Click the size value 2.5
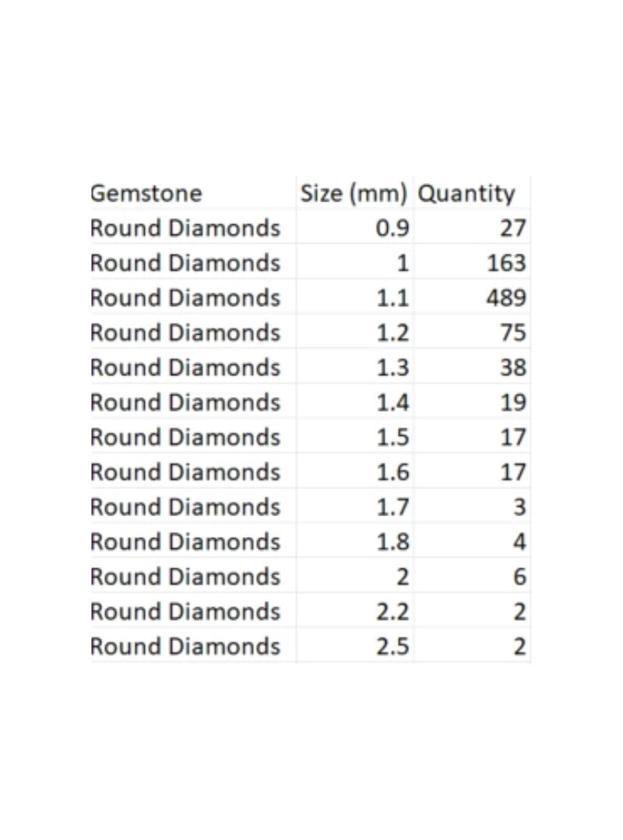Viewport: 623px width, 840px height. (x=392, y=646)
